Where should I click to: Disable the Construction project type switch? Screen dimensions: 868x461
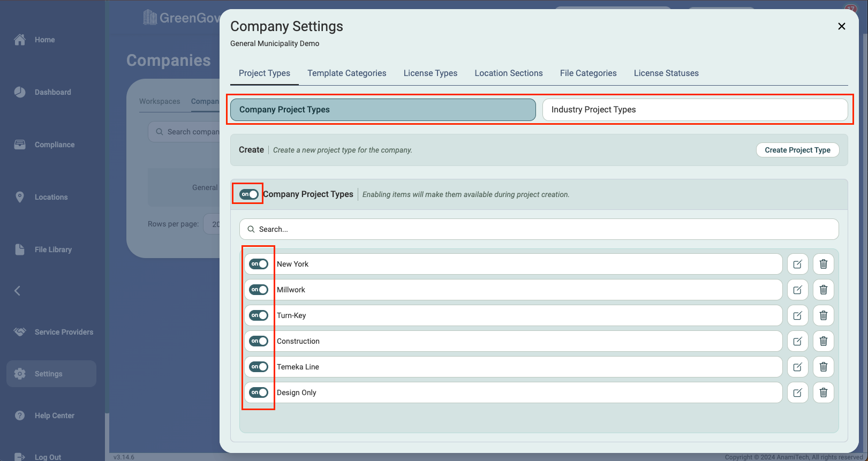259,341
